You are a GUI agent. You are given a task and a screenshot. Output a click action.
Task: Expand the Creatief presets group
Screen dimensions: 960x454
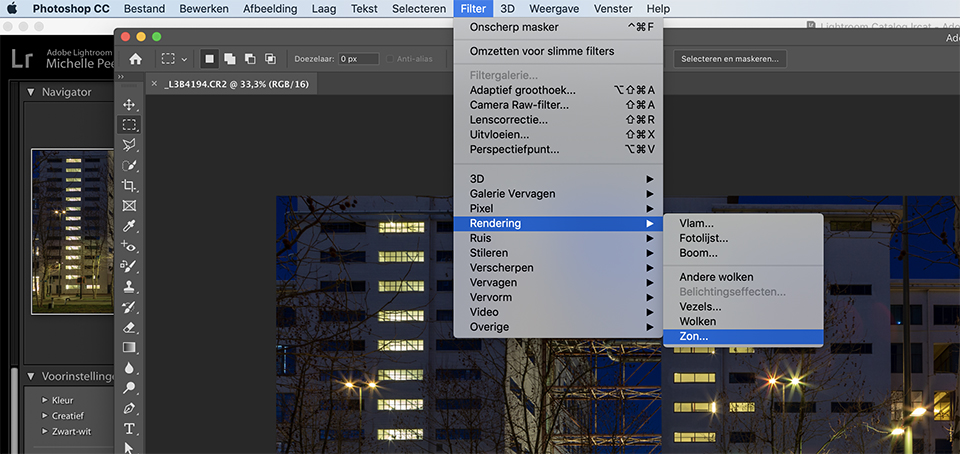pos(45,415)
